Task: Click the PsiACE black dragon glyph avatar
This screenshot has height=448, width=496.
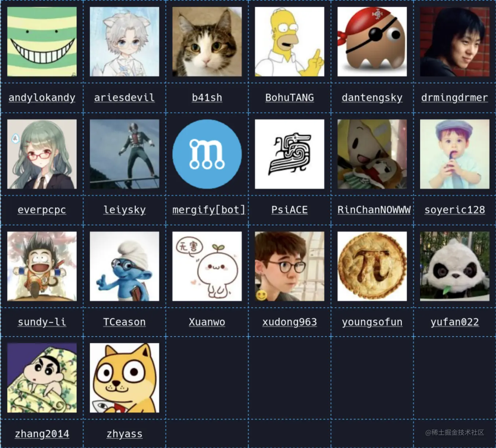Action: point(289,154)
